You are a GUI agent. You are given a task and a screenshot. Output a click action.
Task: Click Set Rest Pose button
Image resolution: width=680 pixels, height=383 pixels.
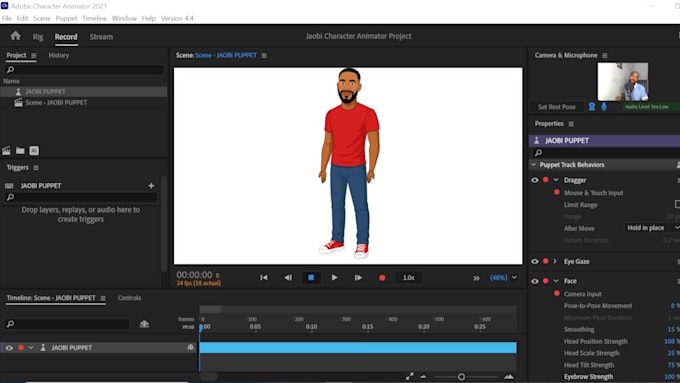(556, 107)
